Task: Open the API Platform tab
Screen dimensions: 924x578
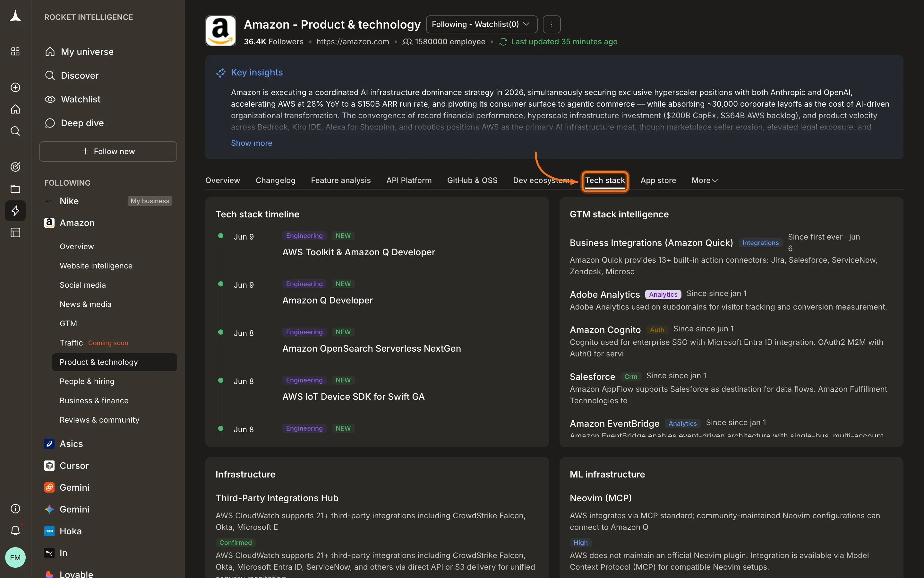Action: (x=408, y=180)
